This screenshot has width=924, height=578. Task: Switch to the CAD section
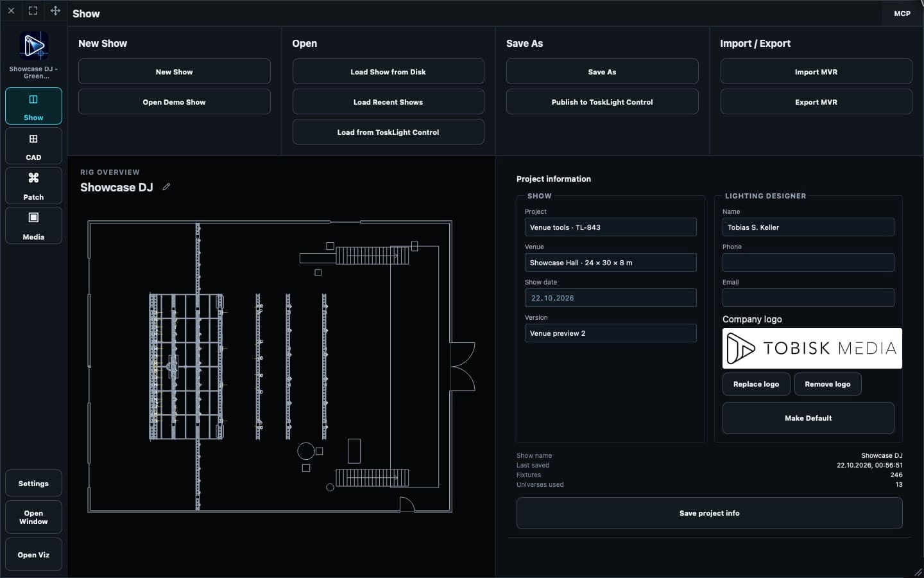33,146
